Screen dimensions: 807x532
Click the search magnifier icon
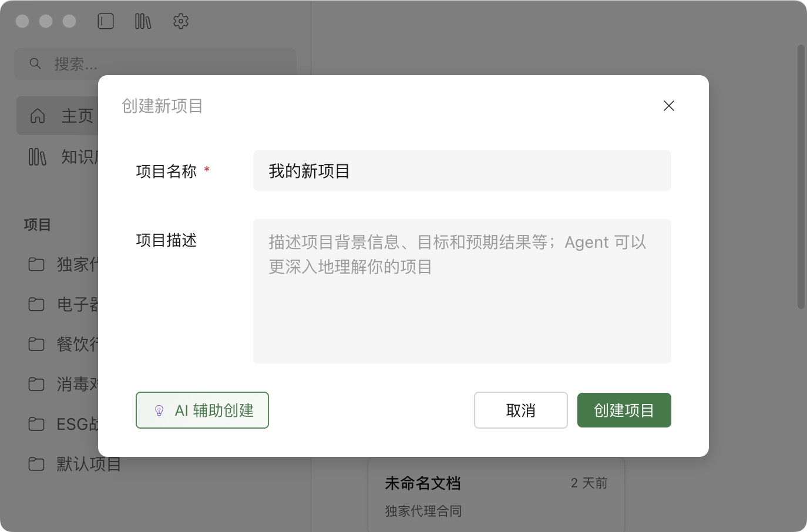click(x=35, y=63)
